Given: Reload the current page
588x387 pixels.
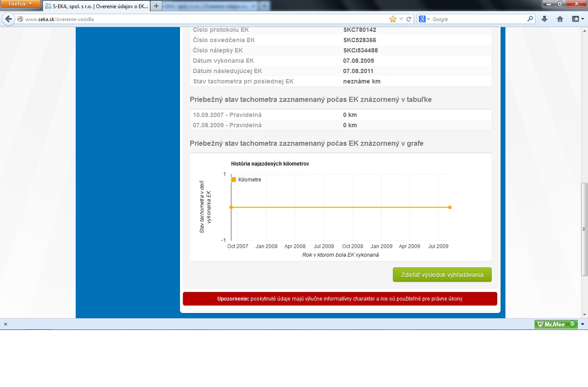Looking at the screenshot, I should coord(409,19).
